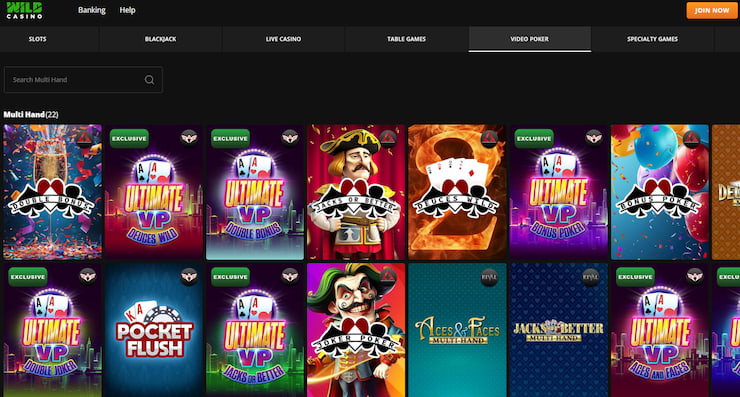Click provider badge on Ultimate VP Deuces Wild
This screenshot has width=740, height=397.
[189, 137]
